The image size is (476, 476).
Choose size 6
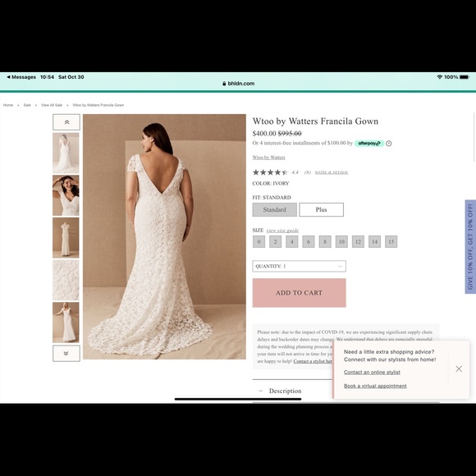click(309, 241)
